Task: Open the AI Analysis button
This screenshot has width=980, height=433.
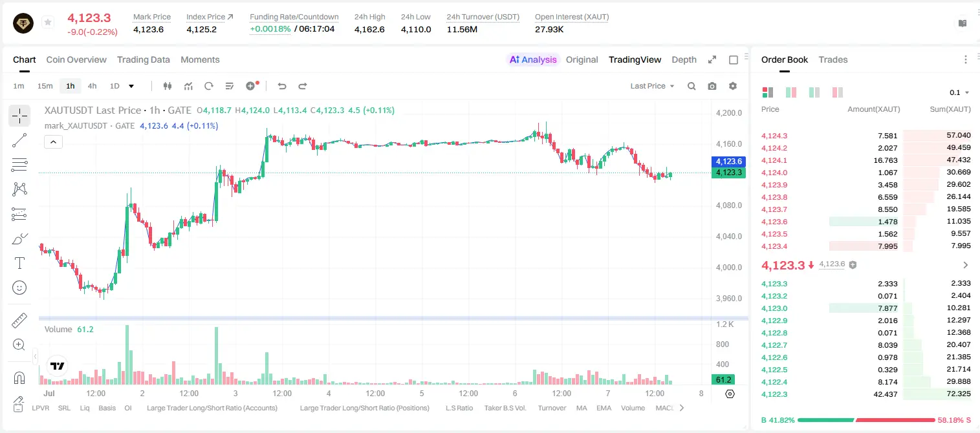Action: click(x=533, y=59)
